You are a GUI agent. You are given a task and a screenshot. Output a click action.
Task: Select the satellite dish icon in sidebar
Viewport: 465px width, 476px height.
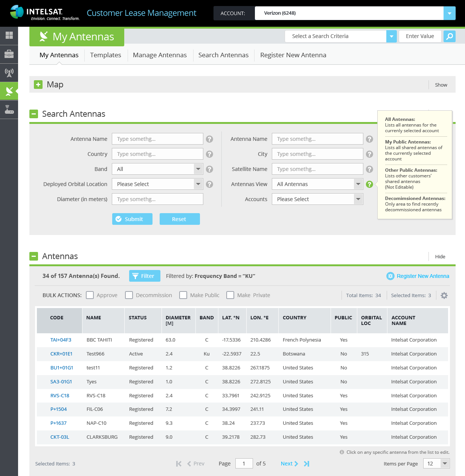tap(9, 91)
